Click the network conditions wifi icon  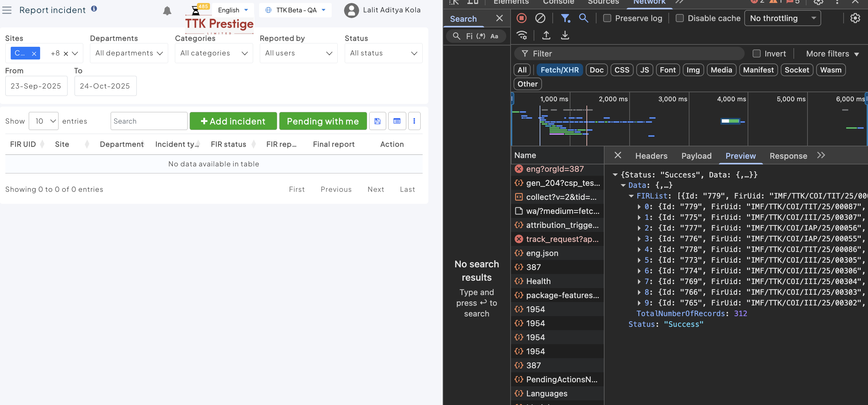(x=522, y=35)
